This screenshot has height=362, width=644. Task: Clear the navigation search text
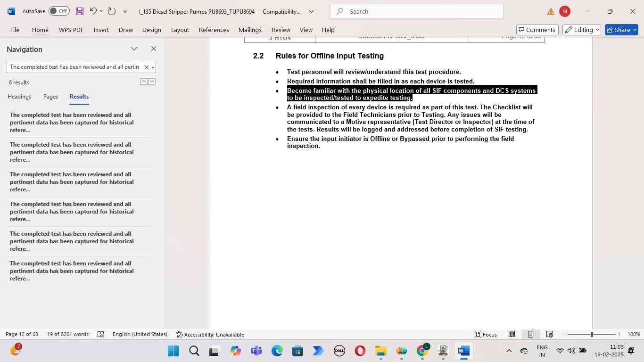(146, 67)
